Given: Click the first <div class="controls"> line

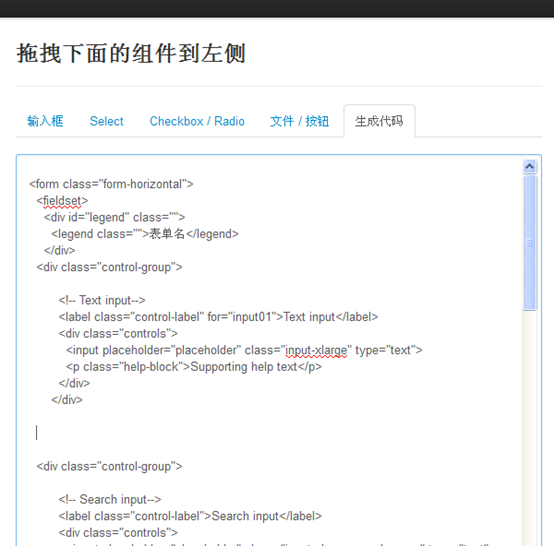Looking at the screenshot, I should coord(118,334).
